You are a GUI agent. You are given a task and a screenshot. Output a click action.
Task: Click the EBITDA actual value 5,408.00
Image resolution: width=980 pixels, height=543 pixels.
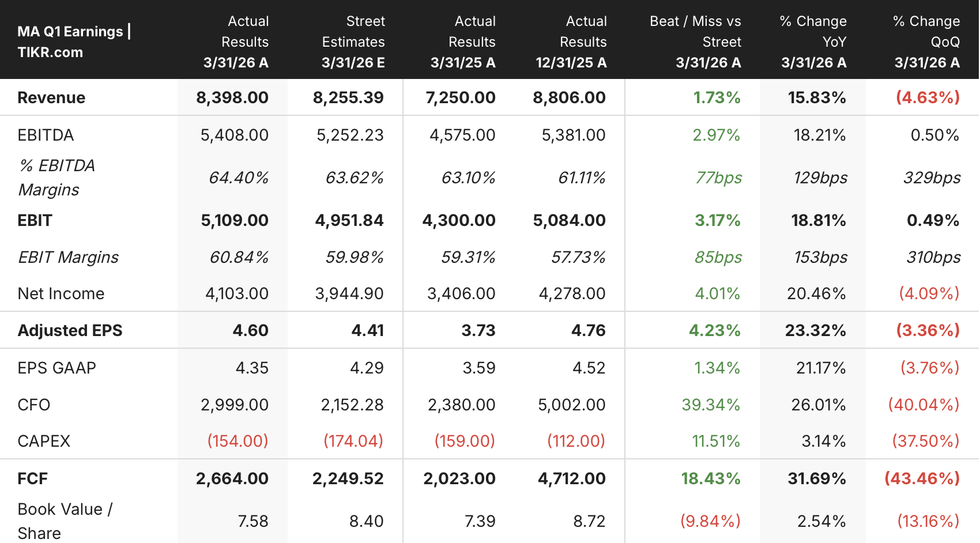click(234, 135)
